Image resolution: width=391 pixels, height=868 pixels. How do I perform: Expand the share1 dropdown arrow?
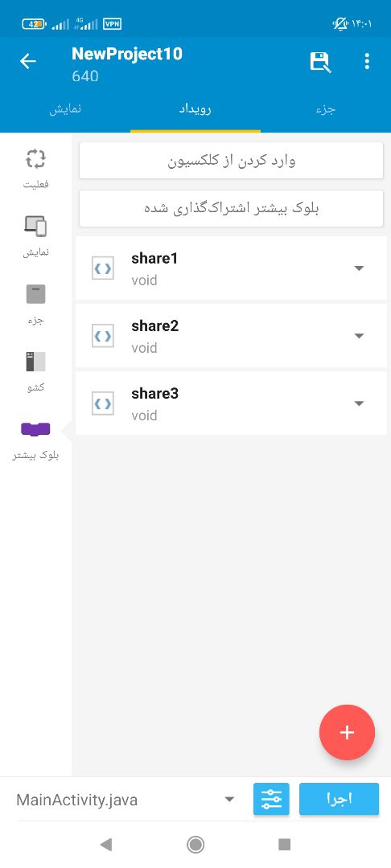[359, 268]
